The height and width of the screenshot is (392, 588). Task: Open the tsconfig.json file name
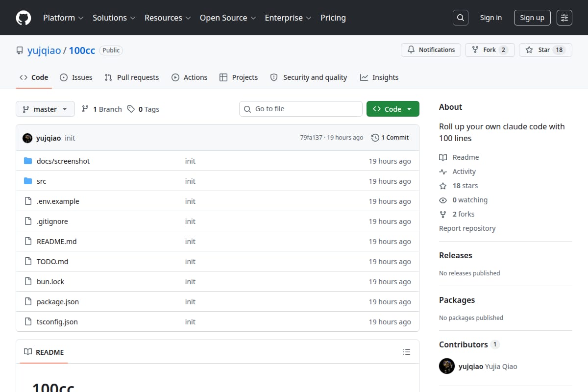(x=57, y=322)
